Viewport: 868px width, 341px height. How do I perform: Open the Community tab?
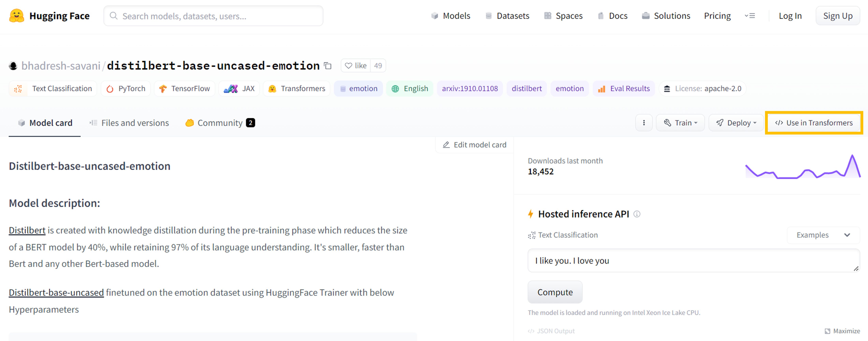pyautogui.click(x=220, y=123)
